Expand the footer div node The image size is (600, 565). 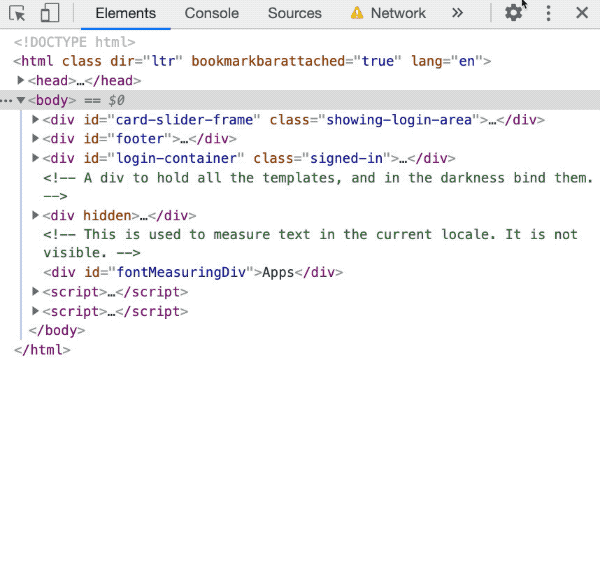click(36, 139)
